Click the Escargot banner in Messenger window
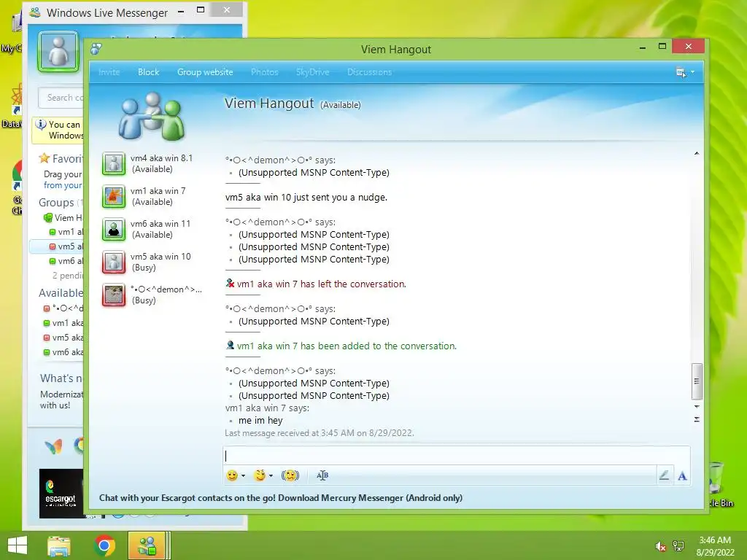 (x=61, y=494)
